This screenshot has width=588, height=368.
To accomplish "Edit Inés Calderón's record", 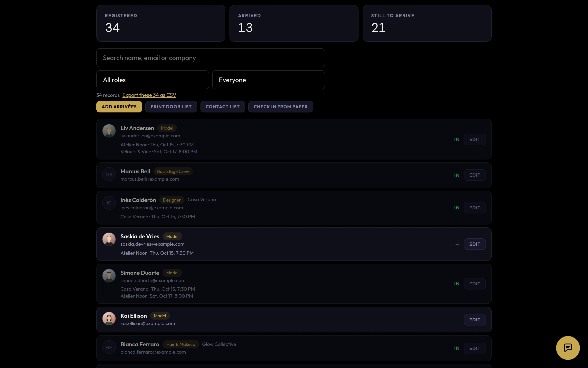I will tap(475, 208).
